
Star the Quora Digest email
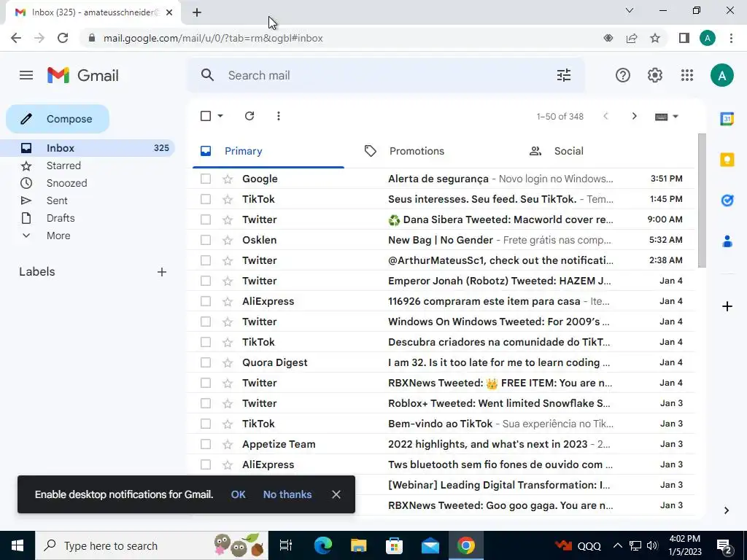[228, 362]
